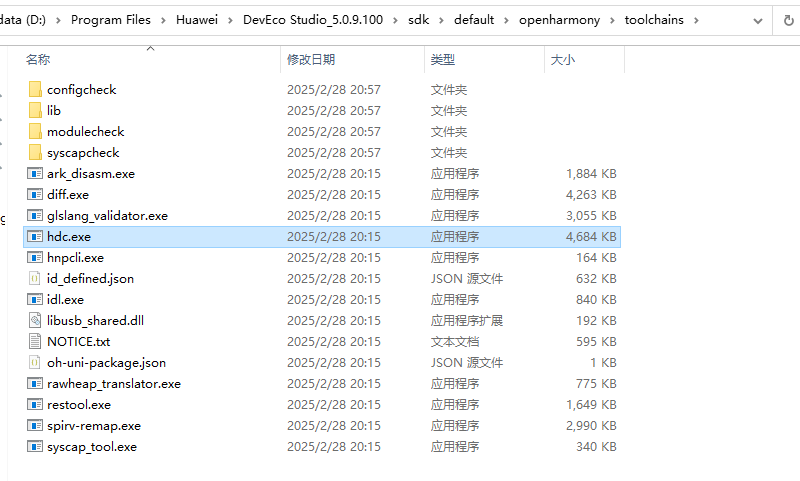
Task: Select the NOTICE.txt file name
Action: tap(79, 341)
